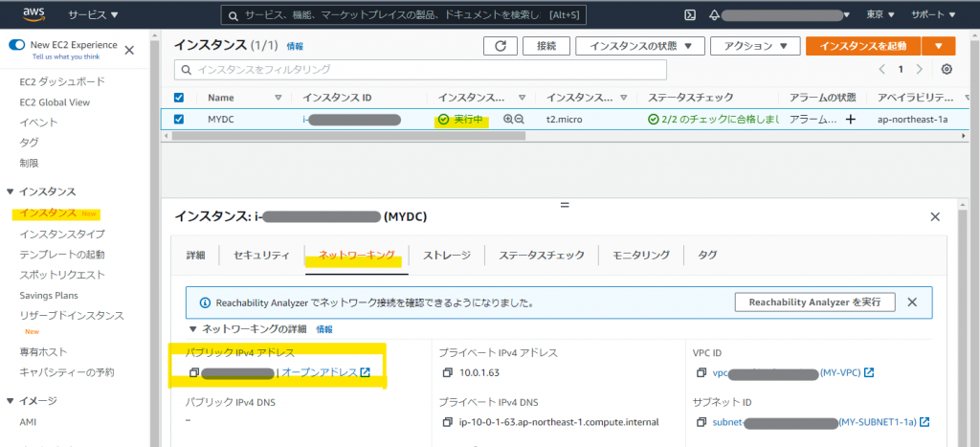Image resolution: width=980 pixels, height=447 pixels.
Task: Click the refresh instances button
Action: [x=501, y=46]
